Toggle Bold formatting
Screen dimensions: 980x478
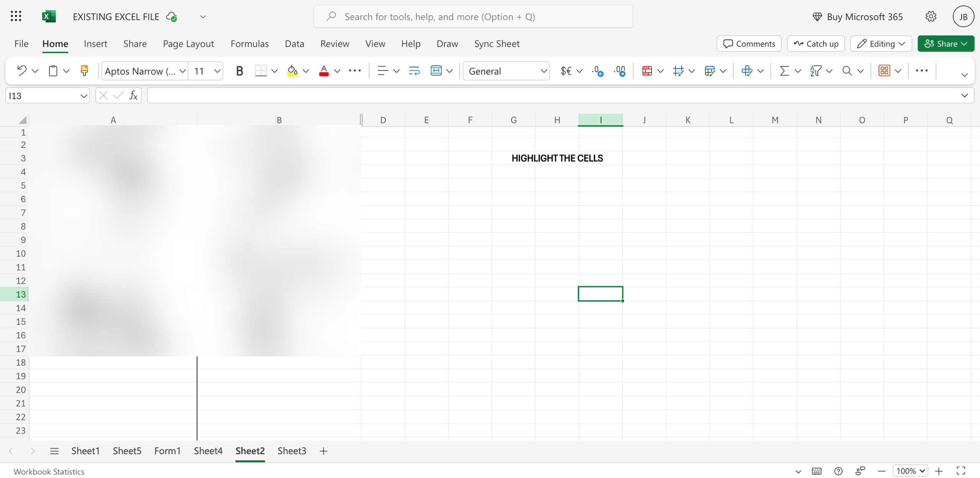240,71
